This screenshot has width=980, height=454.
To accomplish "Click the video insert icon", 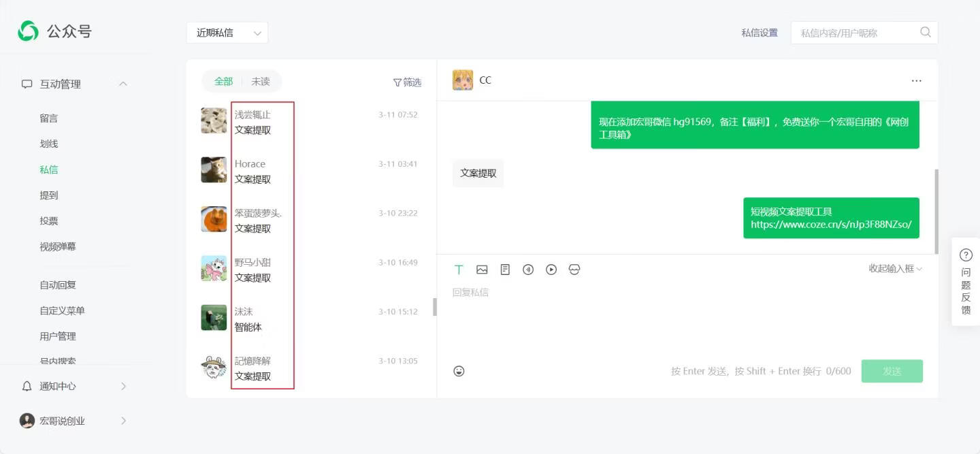I will pyautogui.click(x=551, y=270).
